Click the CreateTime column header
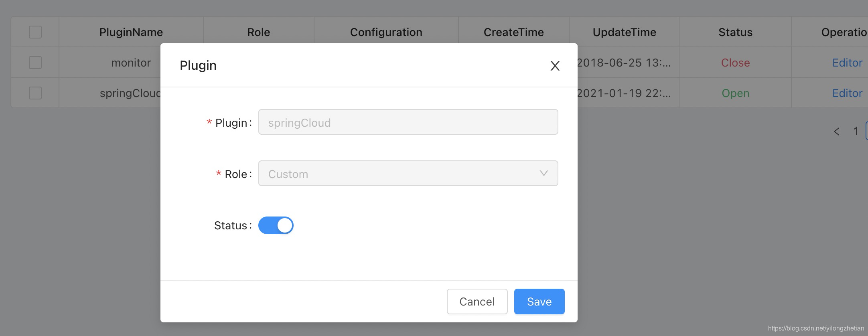The width and height of the screenshot is (868, 336). (513, 32)
